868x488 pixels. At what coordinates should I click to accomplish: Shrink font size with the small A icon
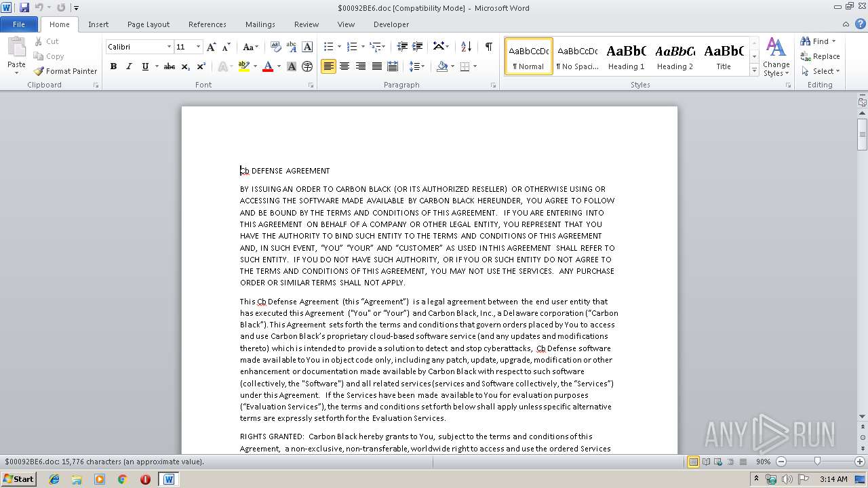click(x=226, y=47)
